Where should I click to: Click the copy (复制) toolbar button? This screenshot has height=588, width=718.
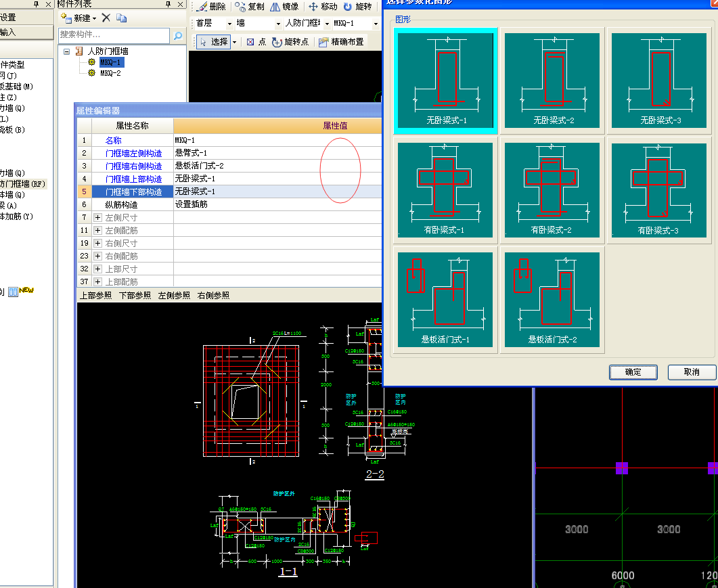tap(250, 6)
